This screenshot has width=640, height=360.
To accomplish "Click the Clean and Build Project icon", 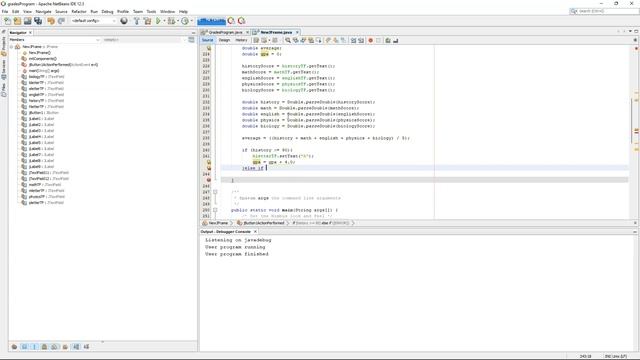I will pyautogui.click(x=147, y=21).
